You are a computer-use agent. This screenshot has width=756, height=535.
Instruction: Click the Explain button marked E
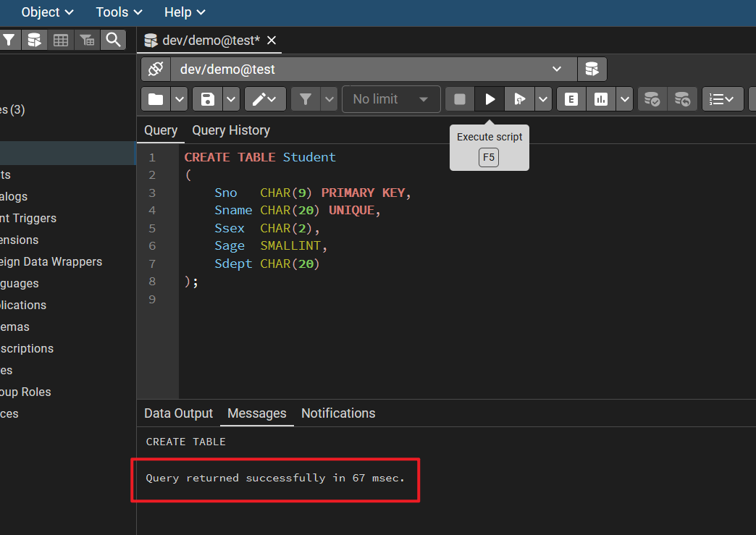click(x=571, y=99)
